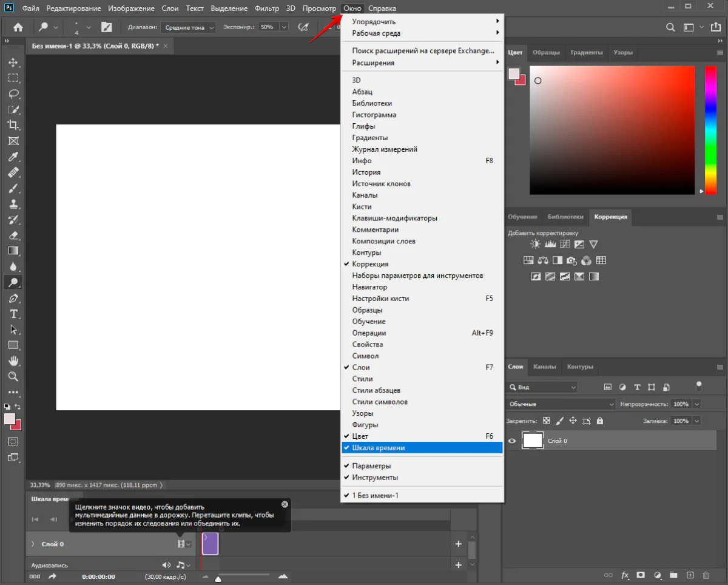
Task: Toggle the layer filter switch
Action: point(699,385)
